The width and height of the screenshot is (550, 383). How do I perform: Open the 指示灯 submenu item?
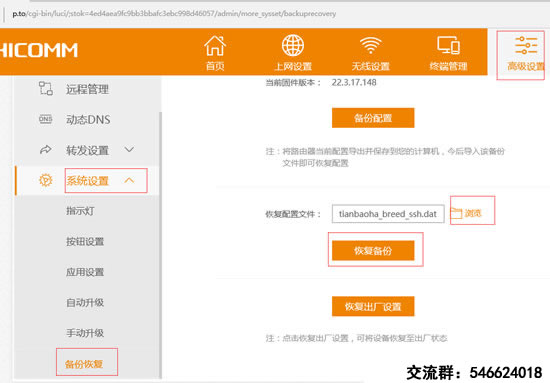click(x=80, y=211)
